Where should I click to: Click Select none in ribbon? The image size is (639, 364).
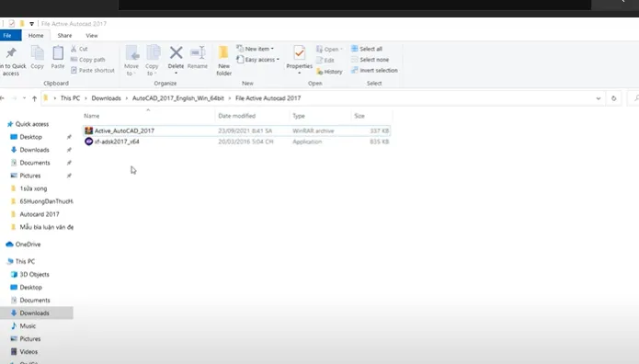[370, 60]
